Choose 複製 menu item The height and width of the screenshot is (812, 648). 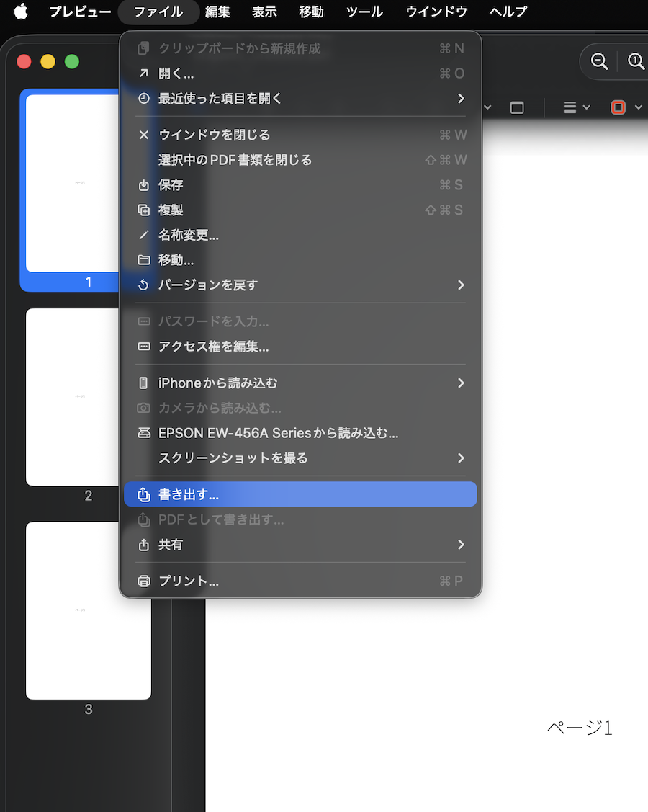(x=300, y=210)
